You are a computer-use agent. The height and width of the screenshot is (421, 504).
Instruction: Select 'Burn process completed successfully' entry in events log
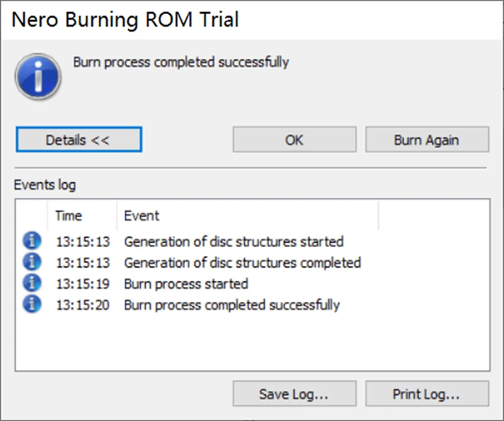tap(232, 305)
